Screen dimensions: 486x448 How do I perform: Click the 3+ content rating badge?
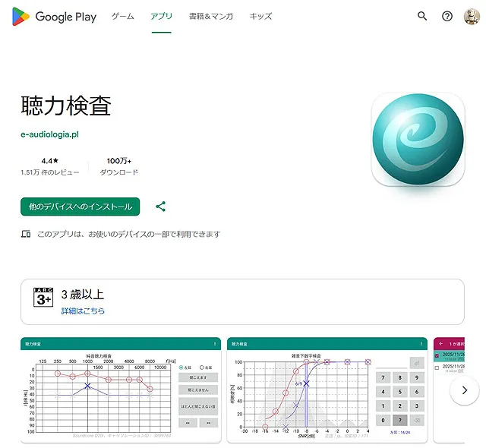pyautogui.click(x=44, y=297)
